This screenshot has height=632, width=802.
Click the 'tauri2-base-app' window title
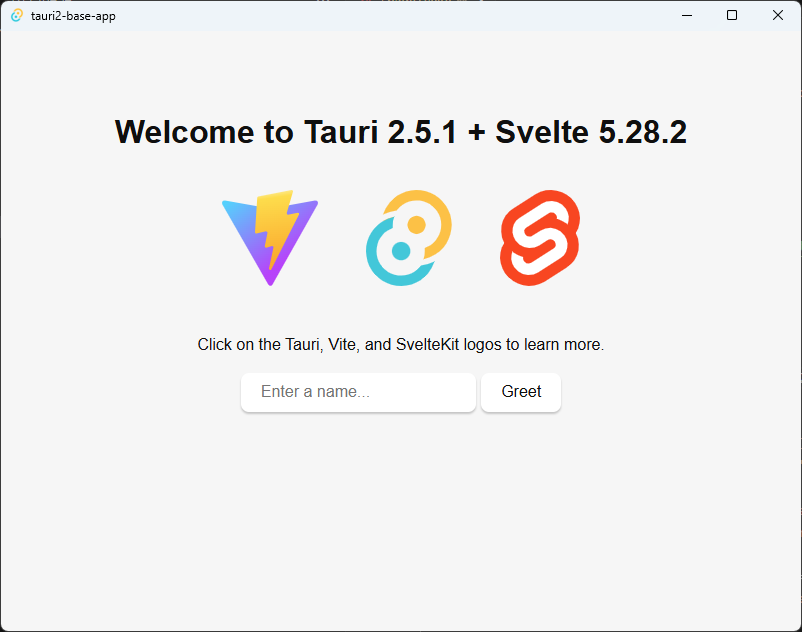[73, 16]
